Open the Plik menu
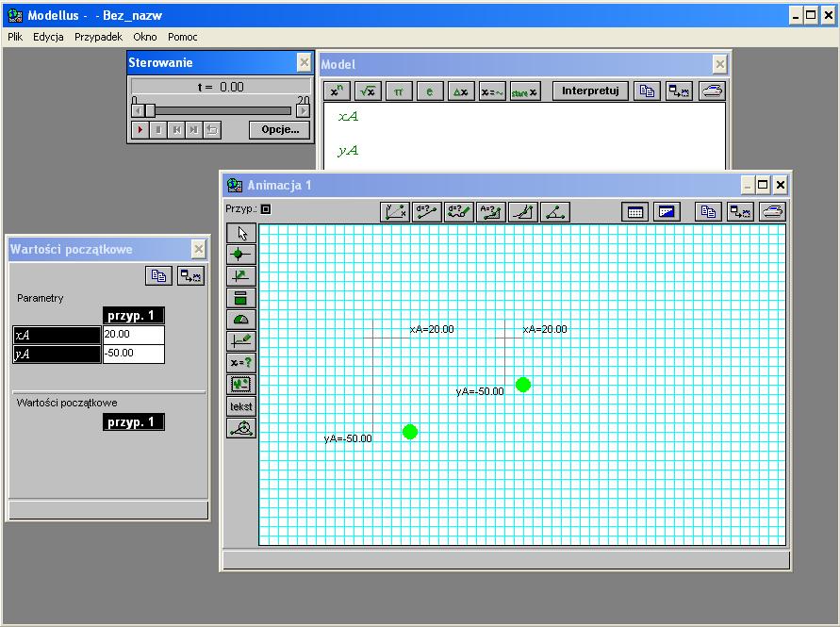The width and height of the screenshot is (840, 627). [15, 37]
